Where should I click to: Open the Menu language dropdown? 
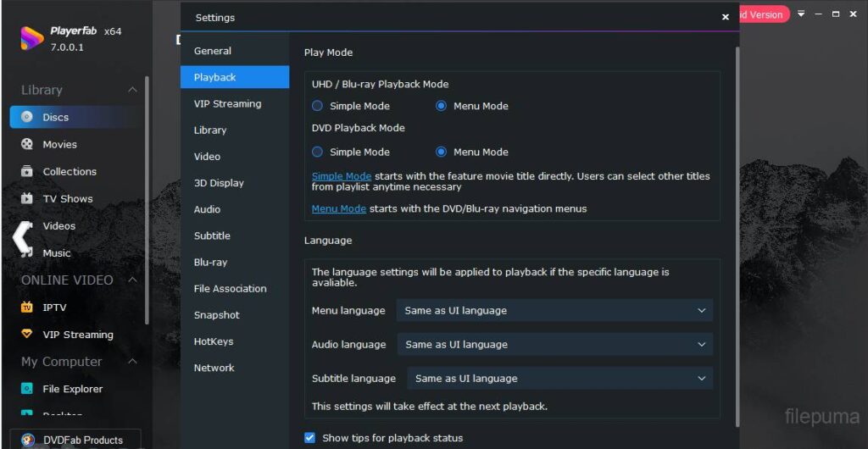click(554, 311)
